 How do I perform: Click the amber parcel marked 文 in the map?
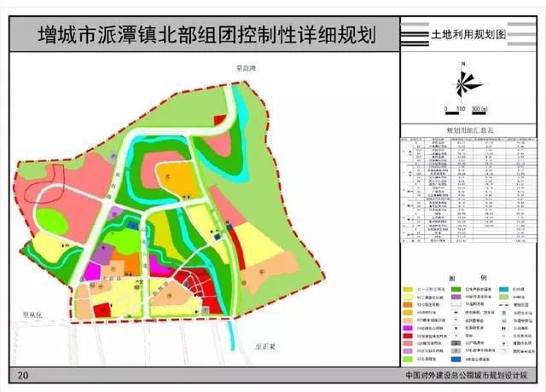pos(179,180)
